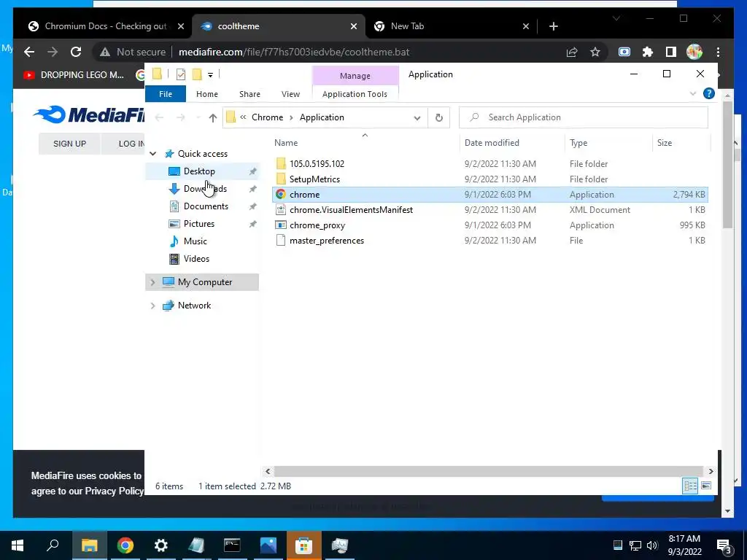The image size is (747, 560).
Task: Bookmark this page with the star icon
Action: [x=595, y=52]
